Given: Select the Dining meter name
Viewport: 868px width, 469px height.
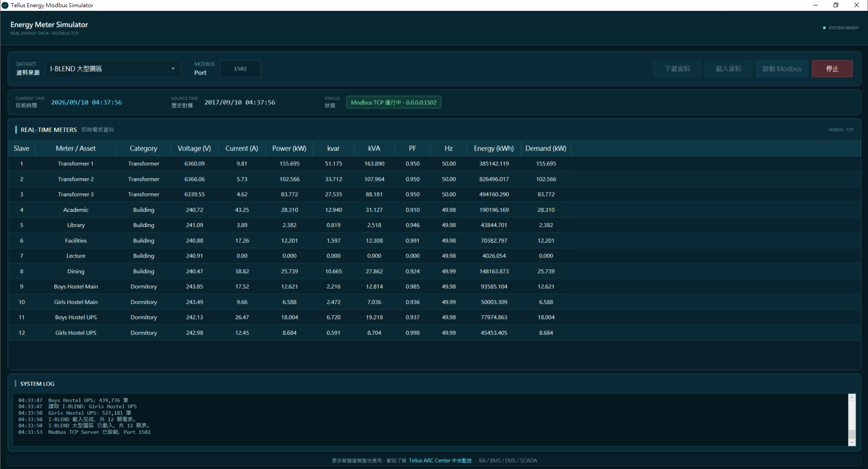Looking at the screenshot, I should coord(76,271).
